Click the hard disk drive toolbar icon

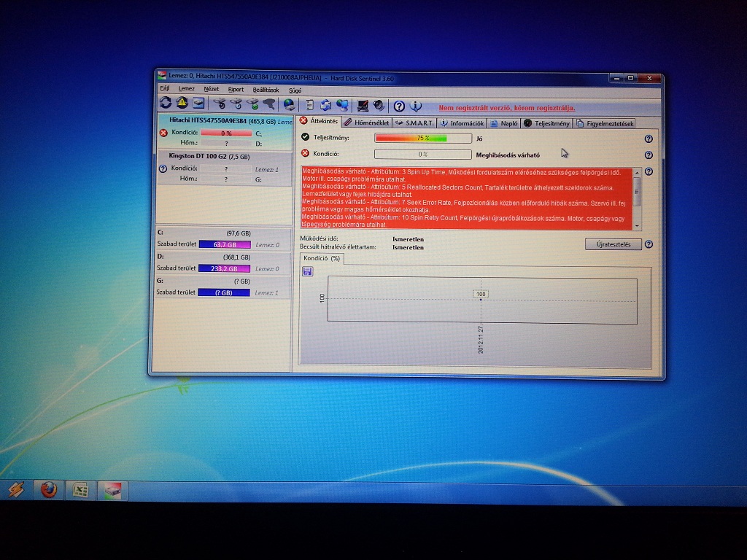[198, 103]
